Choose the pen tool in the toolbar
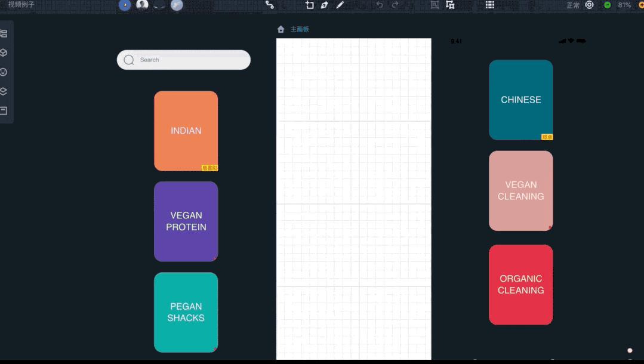This screenshot has height=364, width=644. click(325, 5)
